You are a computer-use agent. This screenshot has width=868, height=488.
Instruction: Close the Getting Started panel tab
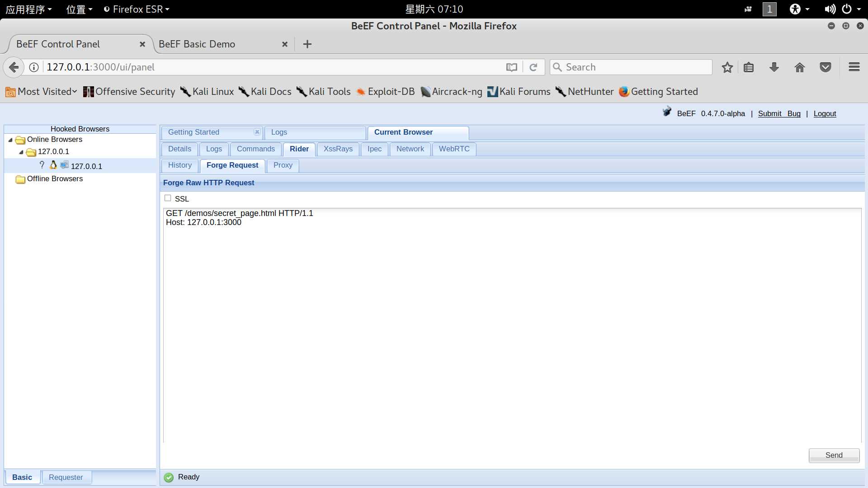(257, 132)
